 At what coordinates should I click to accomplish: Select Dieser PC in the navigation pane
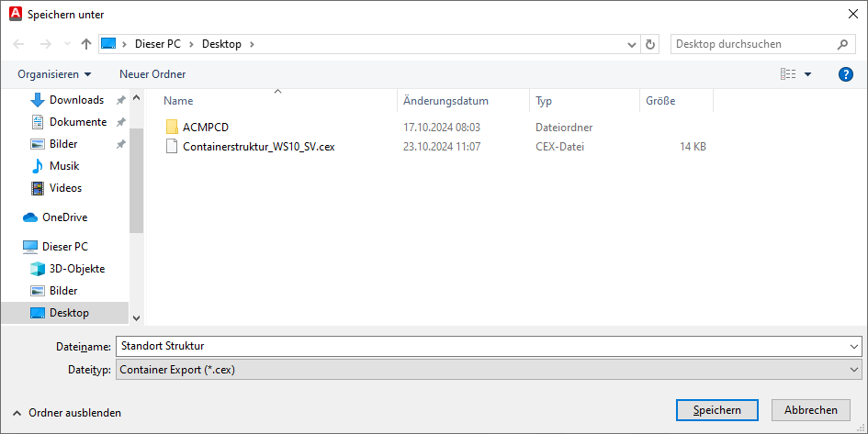coord(65,247)
